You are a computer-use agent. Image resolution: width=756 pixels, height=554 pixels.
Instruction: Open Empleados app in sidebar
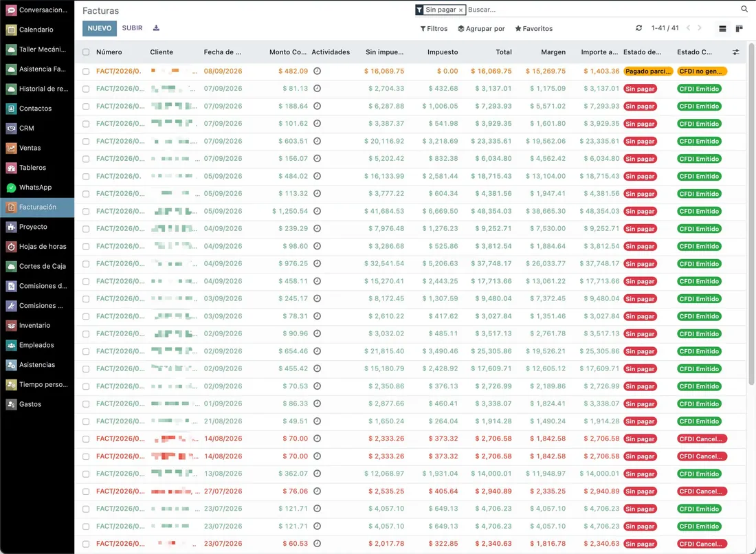pyautogui.click(x=37, y=345)
